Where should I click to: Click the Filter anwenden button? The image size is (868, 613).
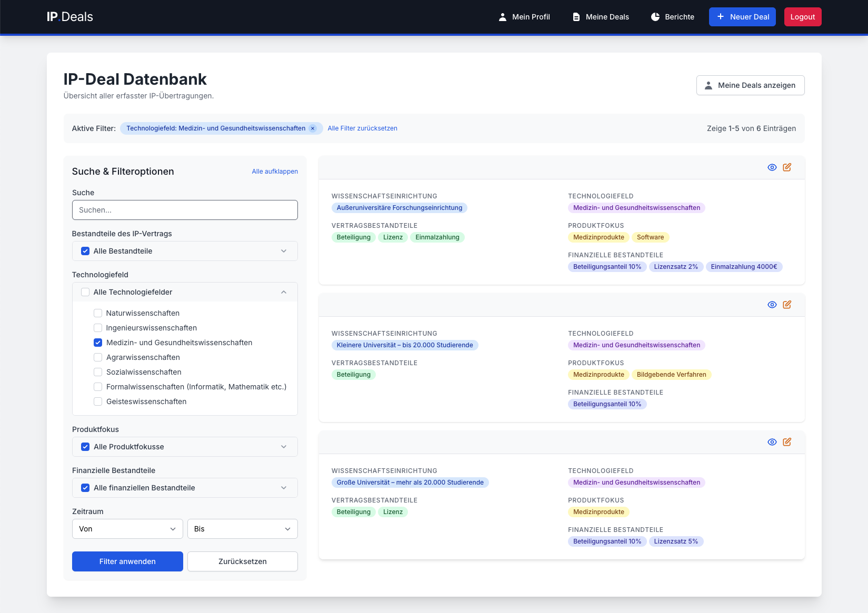pyautogui.click(x=127, y=561)
